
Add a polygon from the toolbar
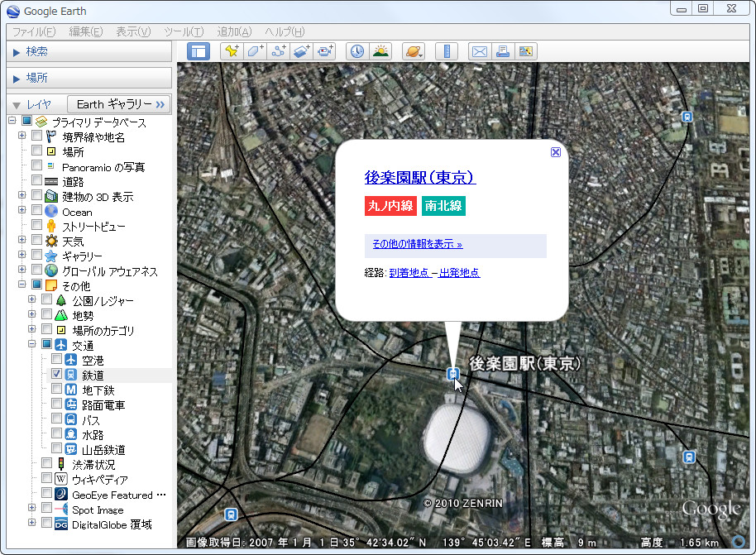coord(255,51)
